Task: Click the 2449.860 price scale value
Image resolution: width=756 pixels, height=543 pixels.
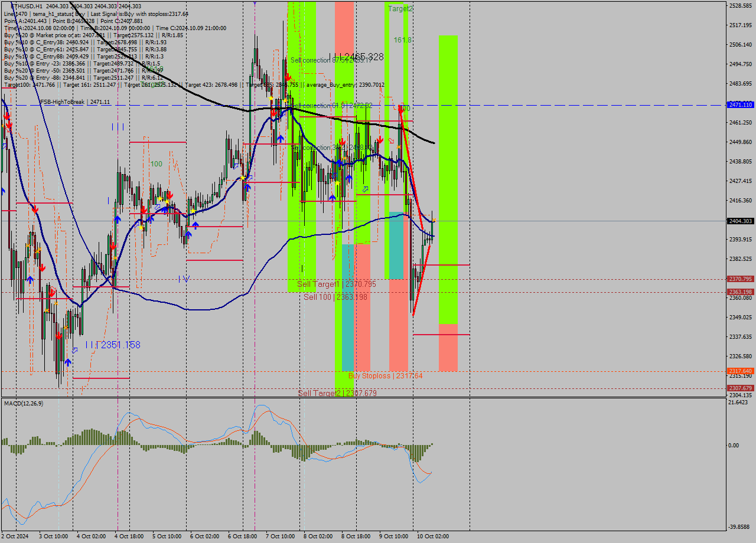Action: click(741, 142)
